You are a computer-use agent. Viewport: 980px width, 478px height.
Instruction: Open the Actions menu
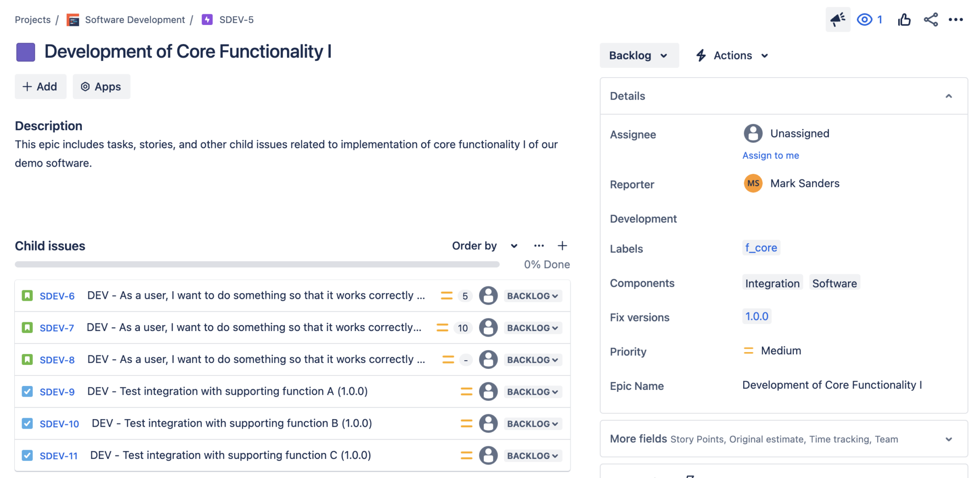(731, 55)
